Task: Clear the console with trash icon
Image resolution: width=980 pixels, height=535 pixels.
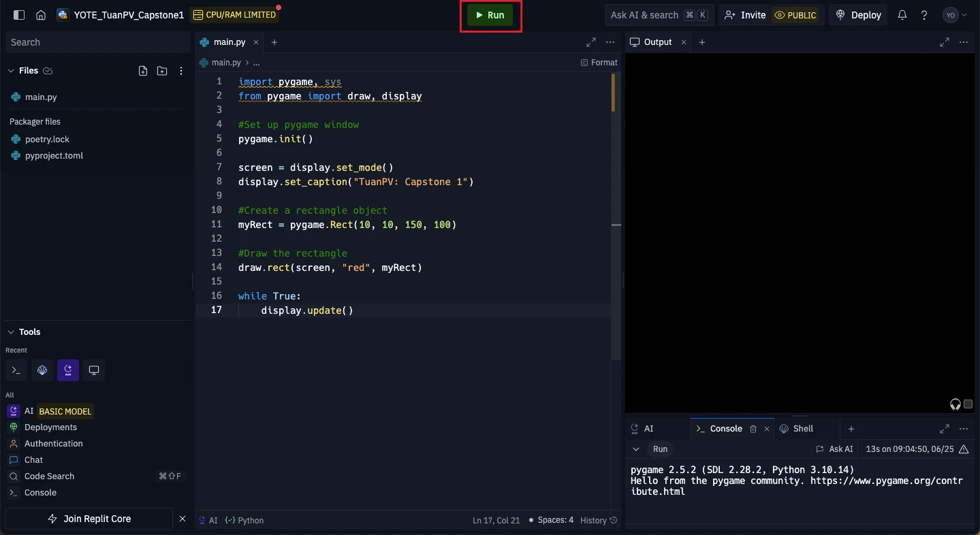Action: point(753,429)
